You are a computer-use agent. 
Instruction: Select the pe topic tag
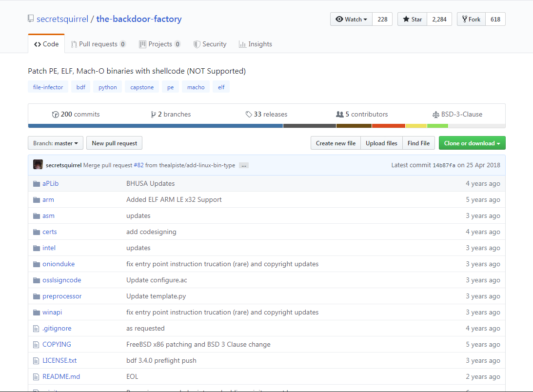[x=170, y=87]
